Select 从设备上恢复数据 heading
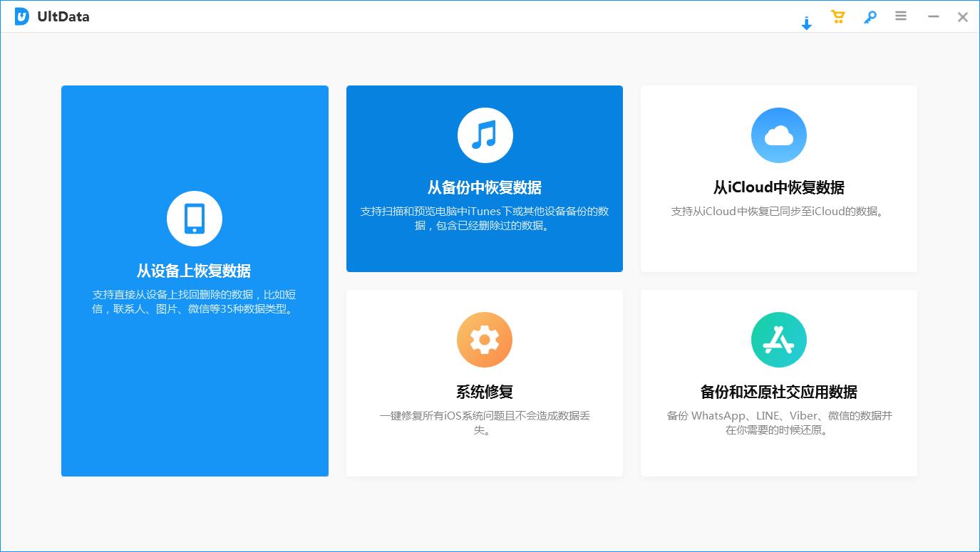 click(x=194, y=271)
